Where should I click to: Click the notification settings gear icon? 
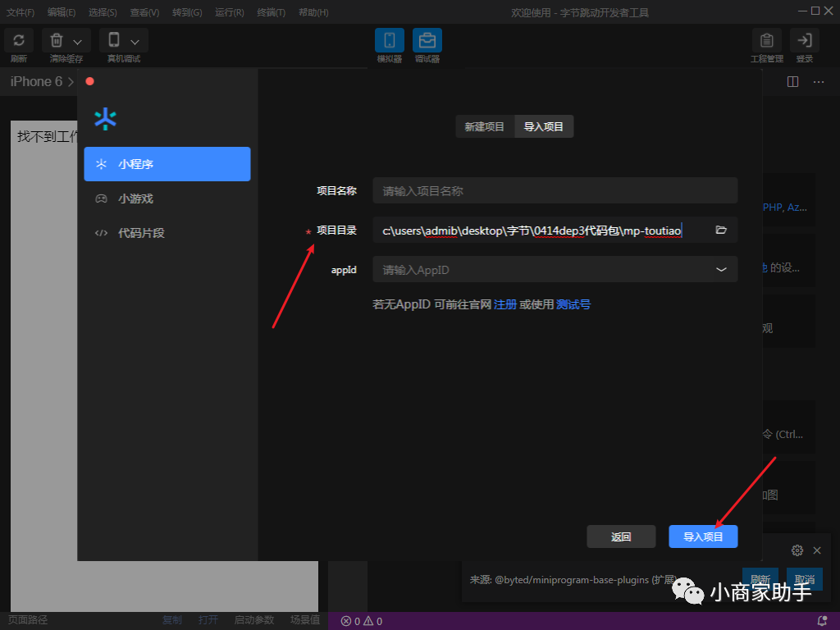pos(797,550)
